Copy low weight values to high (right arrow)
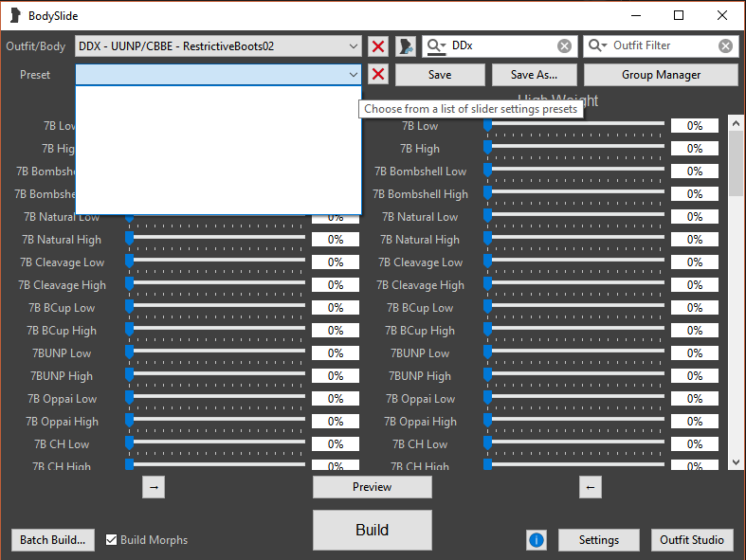 [x=154, y=487]
